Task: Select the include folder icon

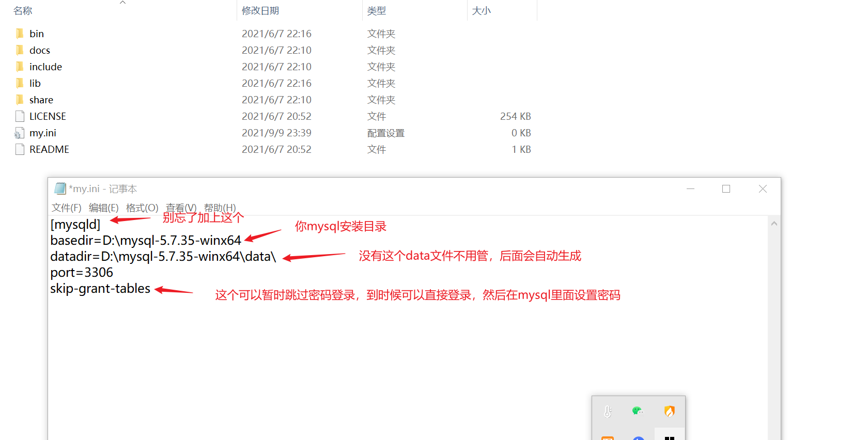Action: coord(20,67)
